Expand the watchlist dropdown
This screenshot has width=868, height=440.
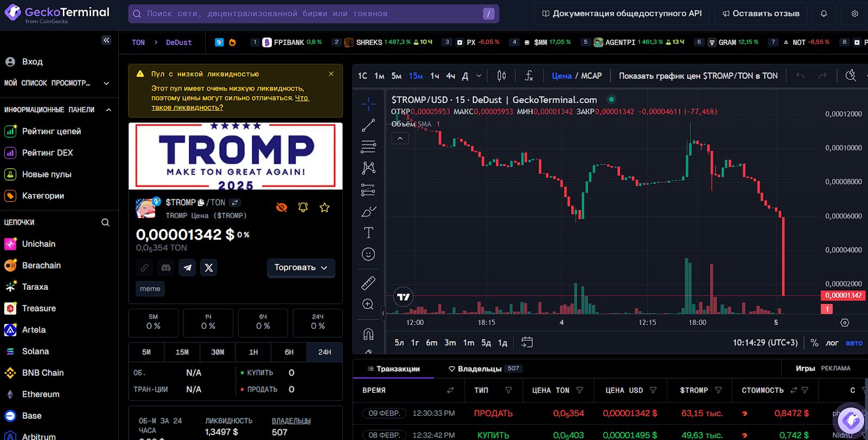[106, 83]
